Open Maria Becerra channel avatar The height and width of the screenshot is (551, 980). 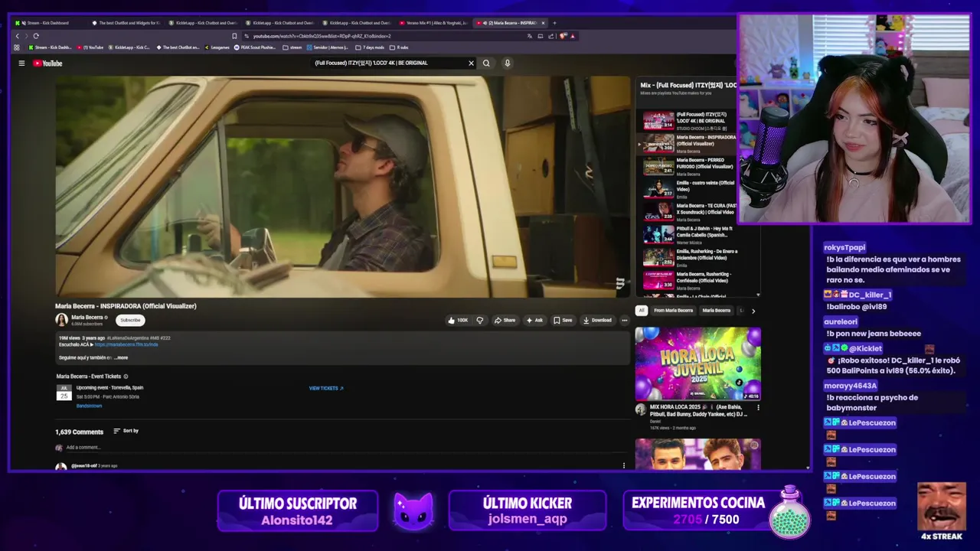tap(61, 320)
